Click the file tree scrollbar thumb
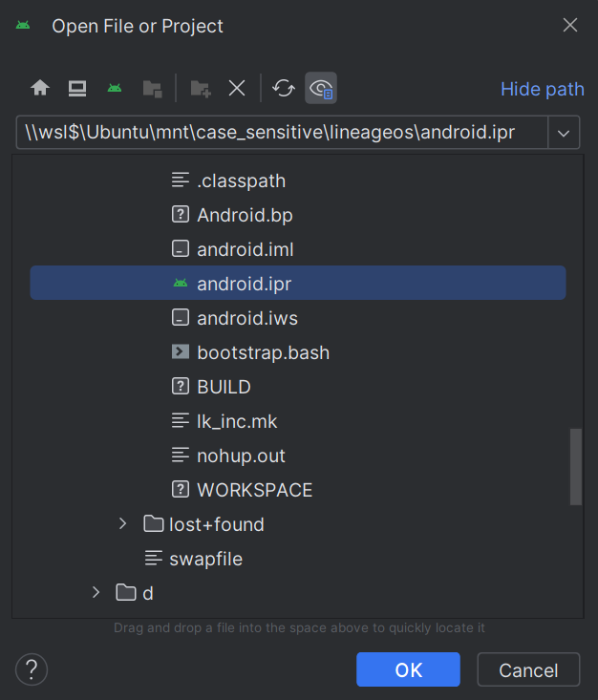 point(576,467)
